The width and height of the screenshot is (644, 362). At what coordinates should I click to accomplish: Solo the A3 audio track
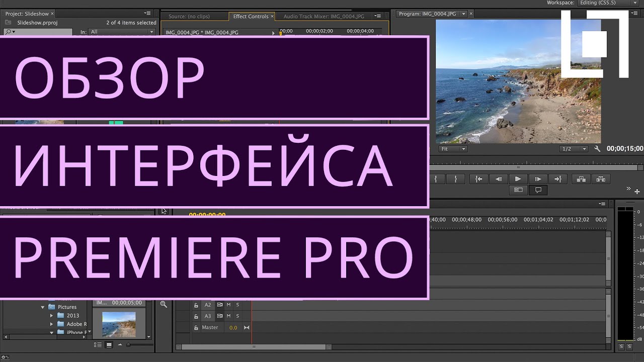coord(237,316)
